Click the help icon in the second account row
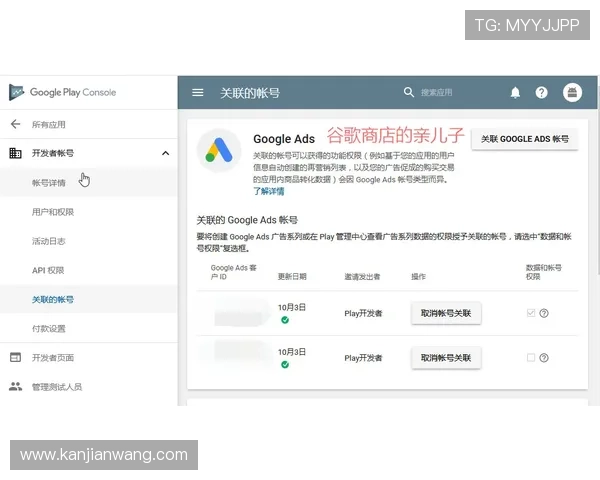 point(544,358)
